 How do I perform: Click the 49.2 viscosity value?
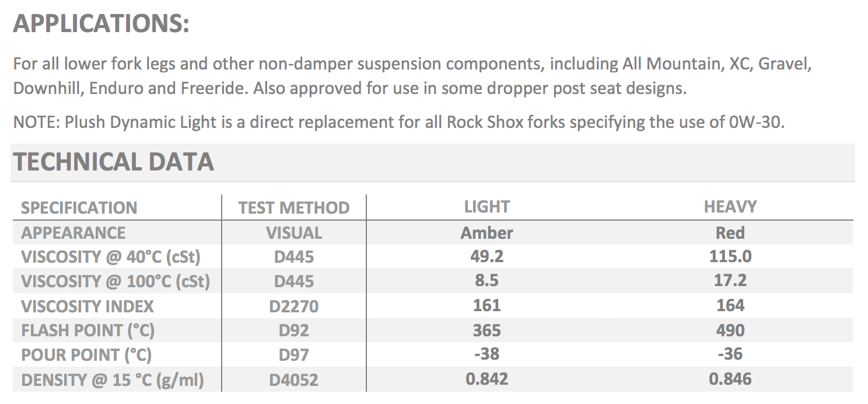pyautogui.click(x=487, y=256)
